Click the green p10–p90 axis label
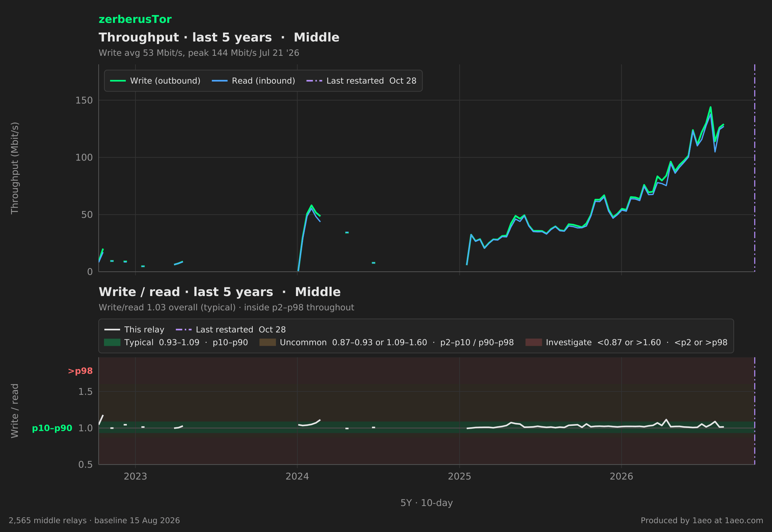 coord(52,428)
